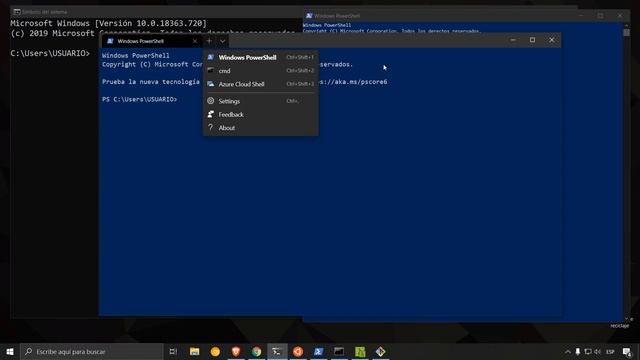Click the Azure Cloud Shell cloud icon
Screen dimensions: 640x360
pos(211,84)
